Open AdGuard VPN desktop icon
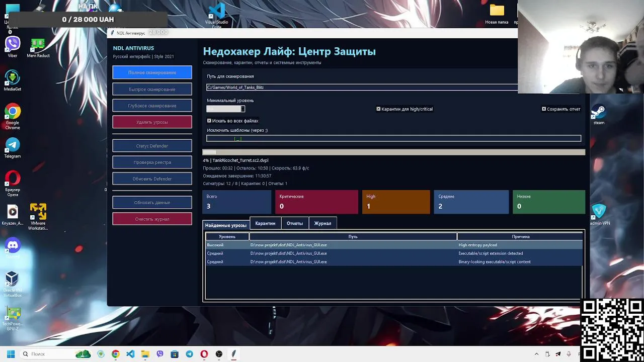The image size is (644, 362). [x=599, y=215]
